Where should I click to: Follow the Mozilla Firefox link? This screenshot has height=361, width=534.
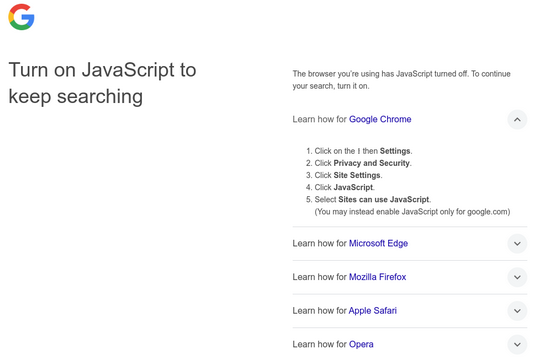[x=377, y=277]
